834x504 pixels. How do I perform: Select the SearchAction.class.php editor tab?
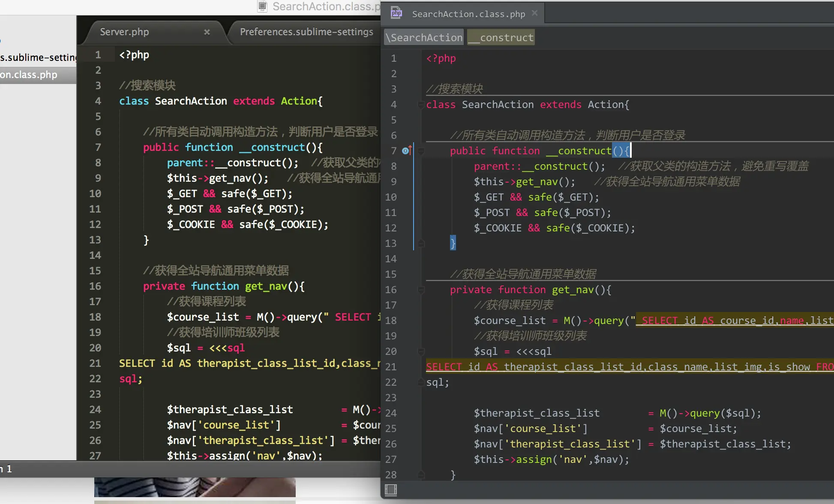click(x=468, y=14)
